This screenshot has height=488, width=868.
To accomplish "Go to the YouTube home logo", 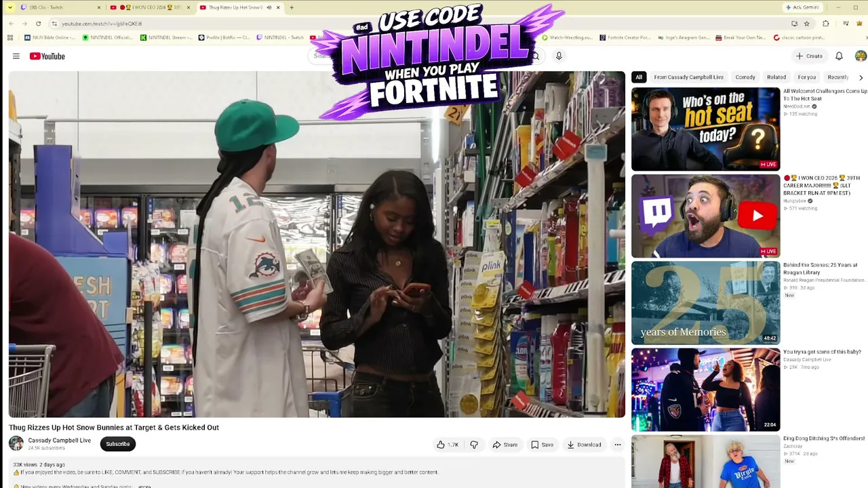I will pos(47,56).
